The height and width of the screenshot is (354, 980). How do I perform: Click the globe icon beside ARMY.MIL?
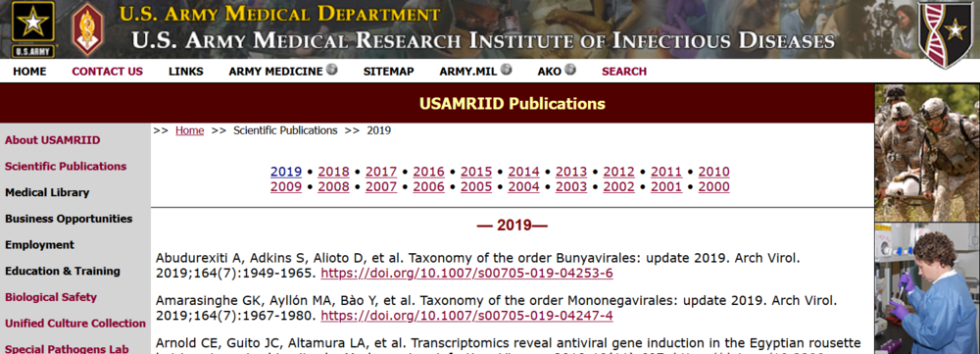[506, 70]
